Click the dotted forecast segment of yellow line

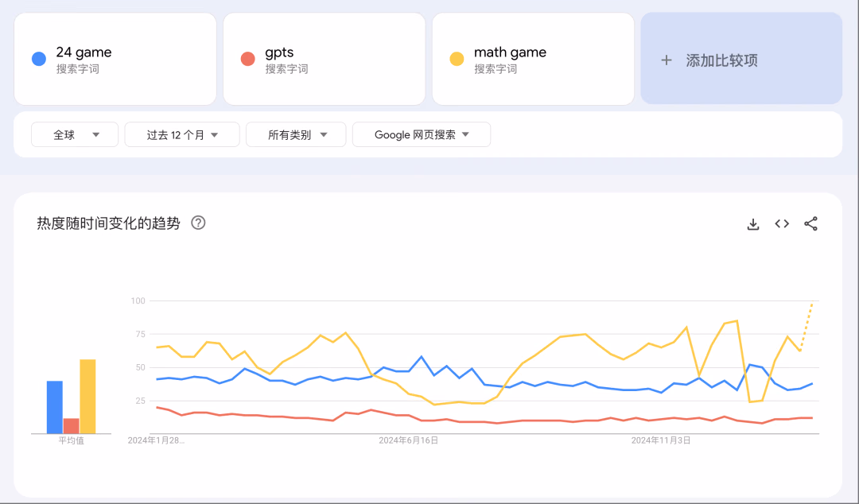click(807, 327)
